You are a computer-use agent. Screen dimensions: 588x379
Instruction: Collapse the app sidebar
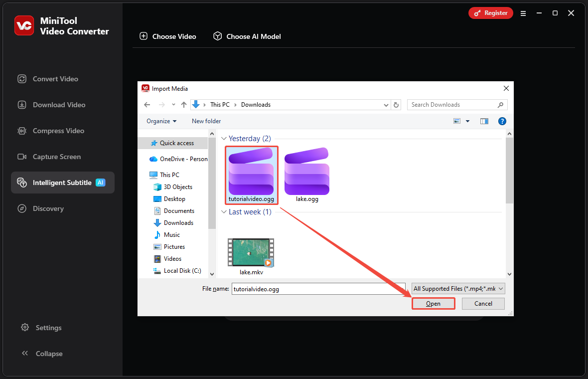point(25,353)
